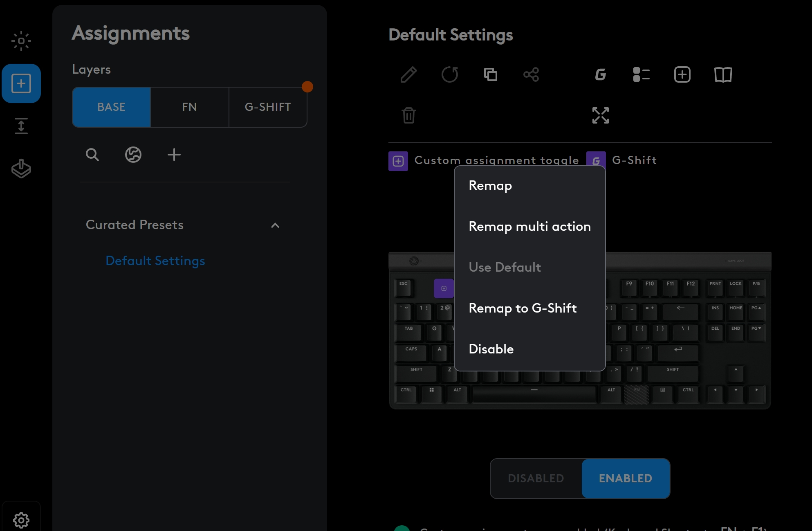Click the list view toolbar icon
This screenshot has width=812, height=531.
point(641,74)
